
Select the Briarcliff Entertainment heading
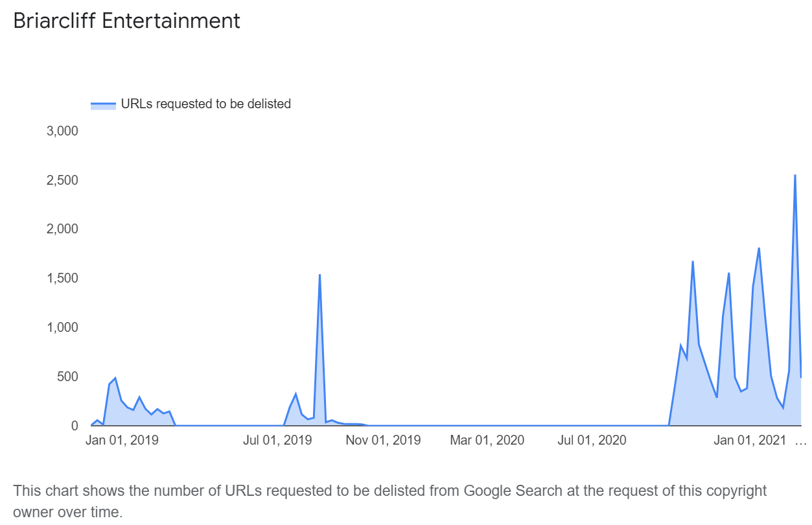pyautogui.click(x=127, y=21)
